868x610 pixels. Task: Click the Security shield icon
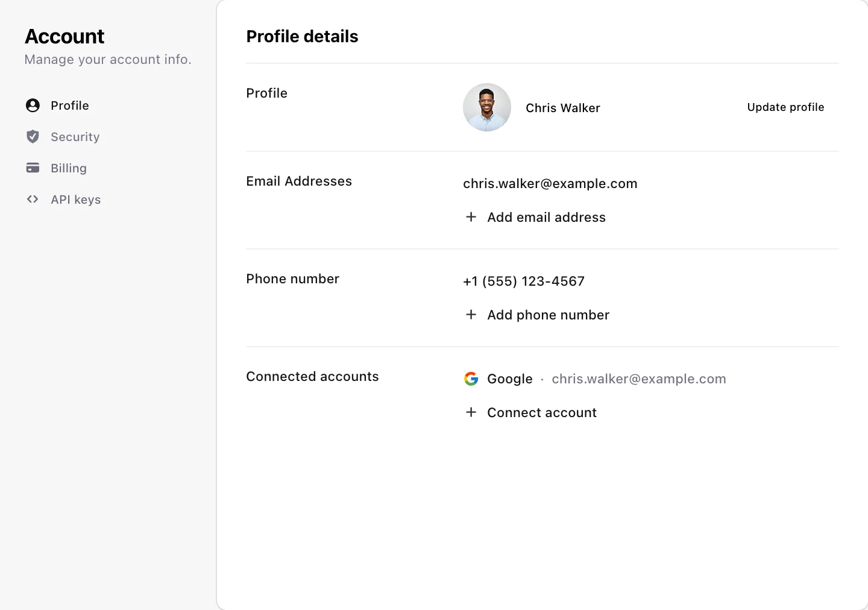(33, 137)
